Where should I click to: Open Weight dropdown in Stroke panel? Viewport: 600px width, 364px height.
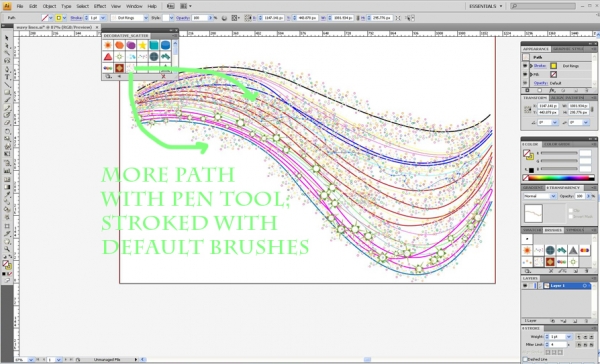pyautogui.click(x=569, y=337)
